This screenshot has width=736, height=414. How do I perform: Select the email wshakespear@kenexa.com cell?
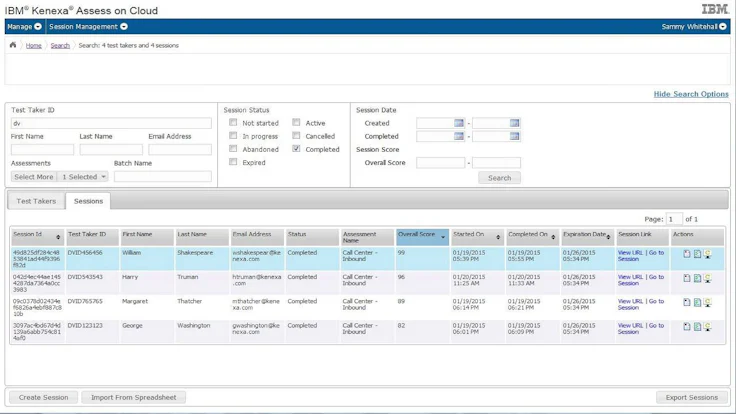tap(257, 259)
